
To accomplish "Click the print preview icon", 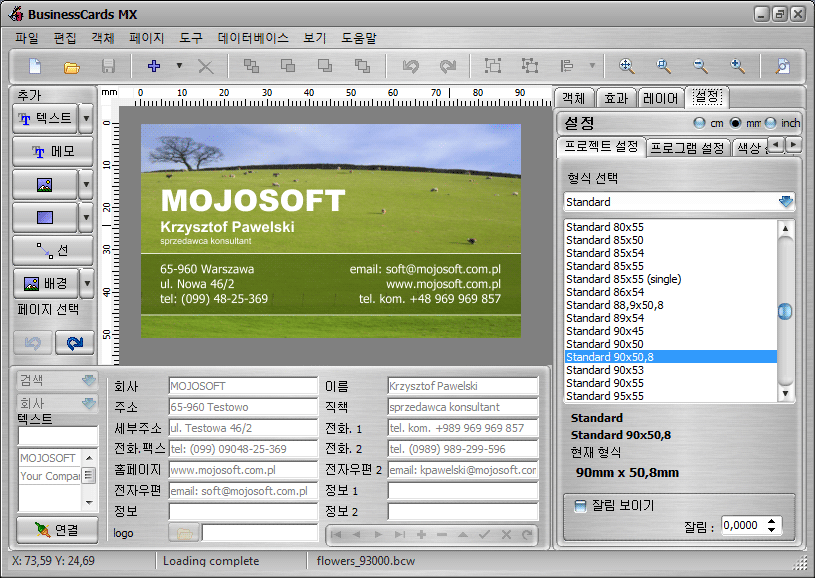I will point(782,66).
